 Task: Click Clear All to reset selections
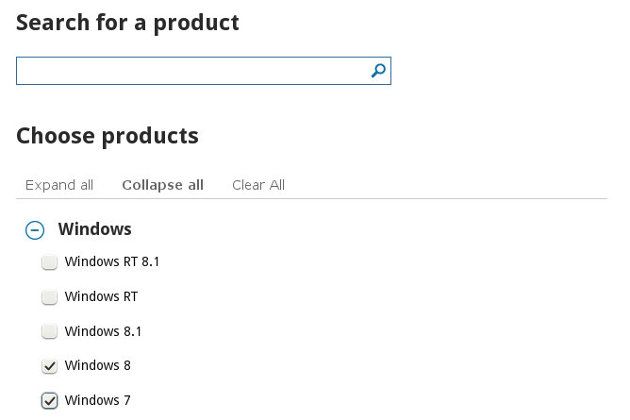(x=258, y=185)
